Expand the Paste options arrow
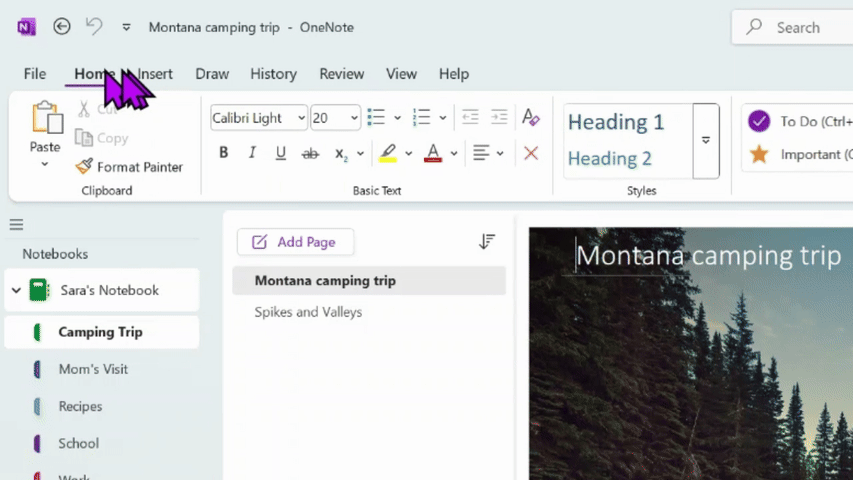The image size is (853, 480). tap(45, 164)
